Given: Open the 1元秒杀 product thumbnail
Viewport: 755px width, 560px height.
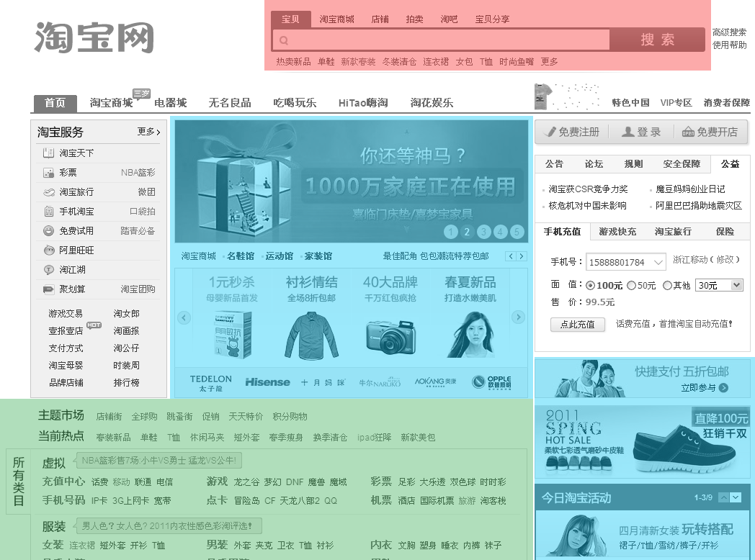Looking at the screenshot, I should coord(233,335).
